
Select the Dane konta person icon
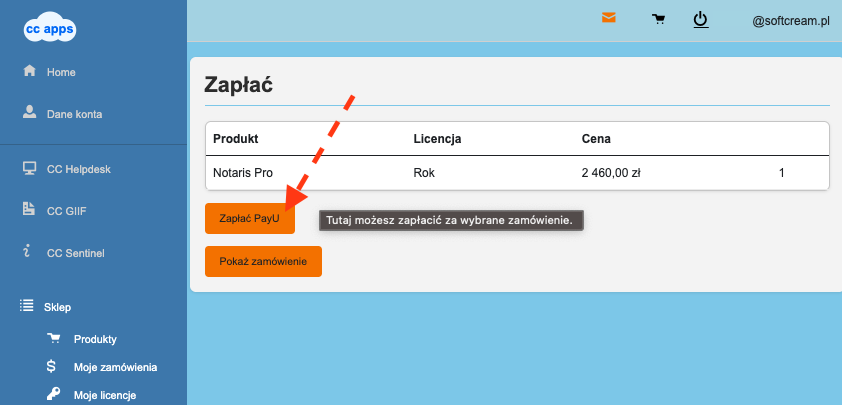point(29,113)
